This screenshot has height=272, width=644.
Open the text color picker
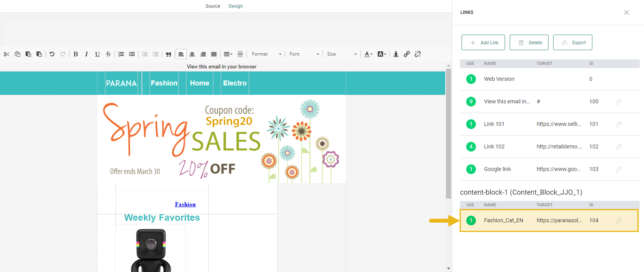(368, 54)
